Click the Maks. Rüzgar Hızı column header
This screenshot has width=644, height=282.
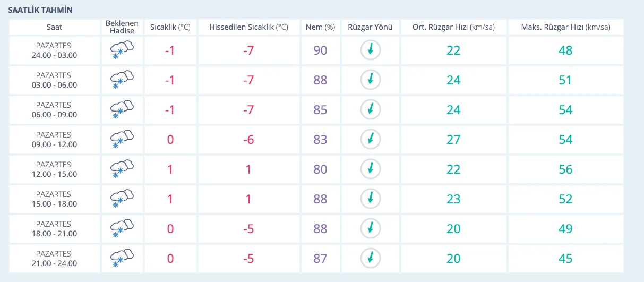565,27
